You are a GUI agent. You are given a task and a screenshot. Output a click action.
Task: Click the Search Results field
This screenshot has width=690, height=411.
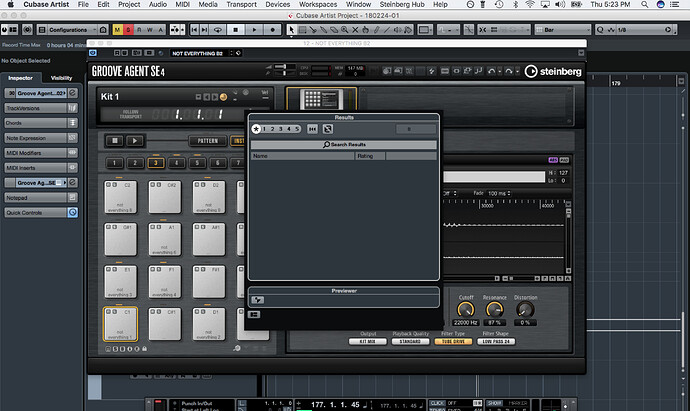click(x=344, y=144)
